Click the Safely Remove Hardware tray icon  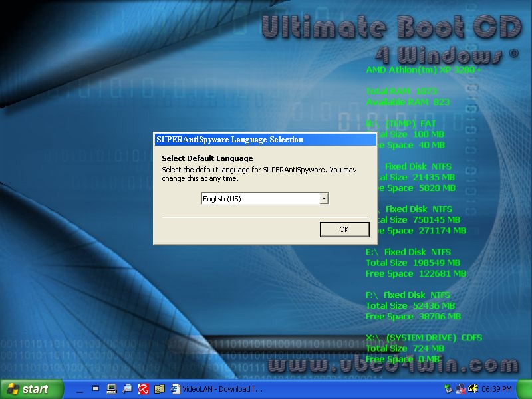click(449, 388)
